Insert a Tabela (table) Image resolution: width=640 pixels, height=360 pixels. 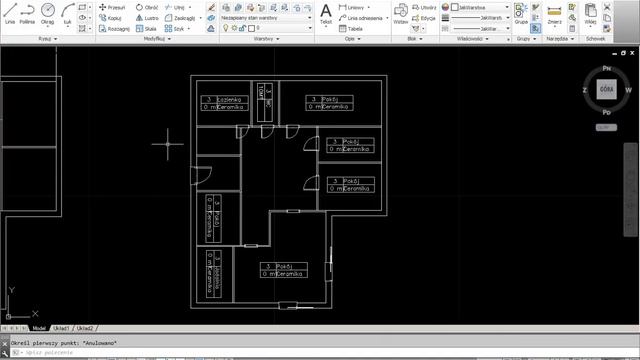[351, 29]
